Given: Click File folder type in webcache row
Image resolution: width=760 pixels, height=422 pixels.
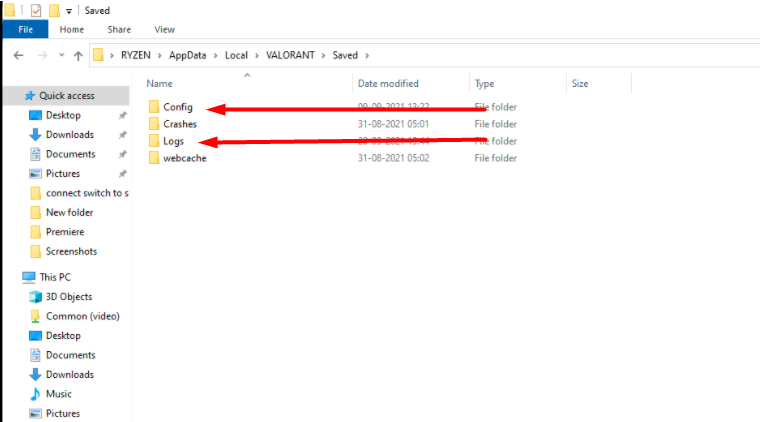Looking at the screenshot, I should 495,158.
